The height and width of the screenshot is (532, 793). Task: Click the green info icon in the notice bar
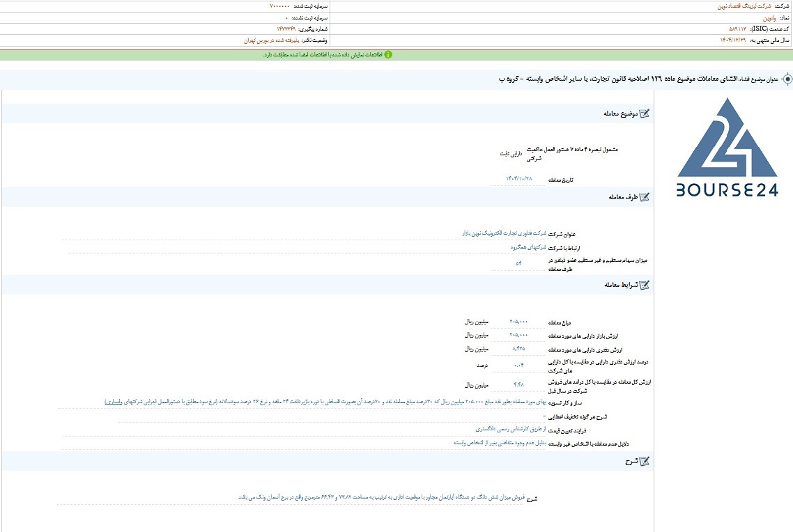point(388,54)
